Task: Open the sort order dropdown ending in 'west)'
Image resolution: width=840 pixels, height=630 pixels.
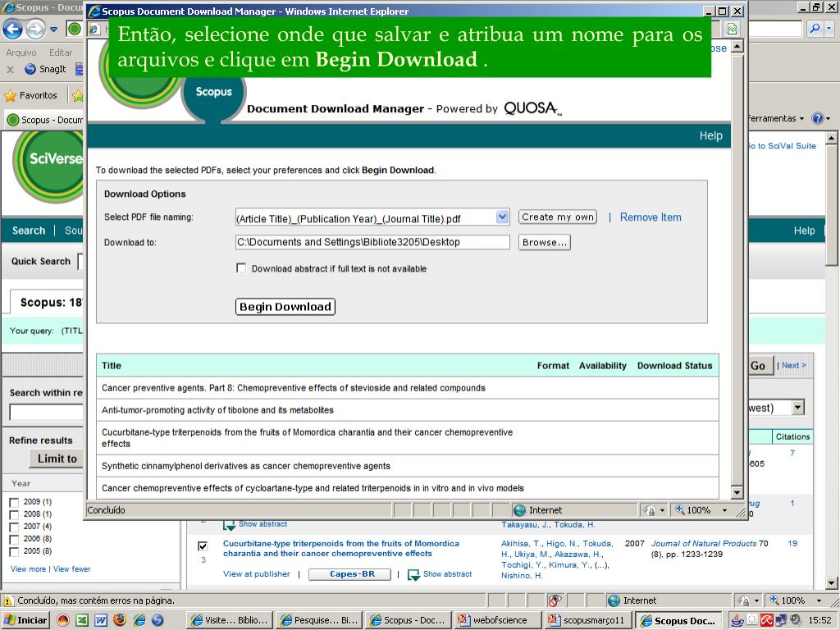Action: click(798, 408)
